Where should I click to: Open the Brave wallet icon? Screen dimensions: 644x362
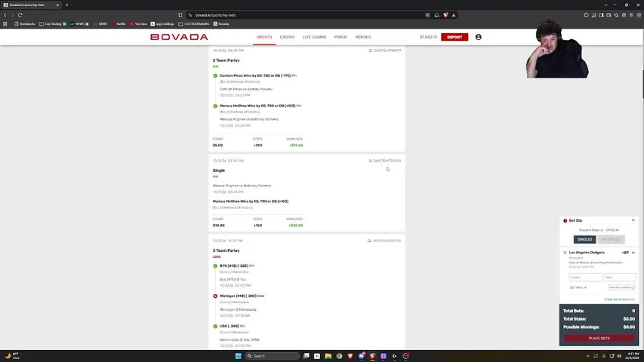pos(609,15)
